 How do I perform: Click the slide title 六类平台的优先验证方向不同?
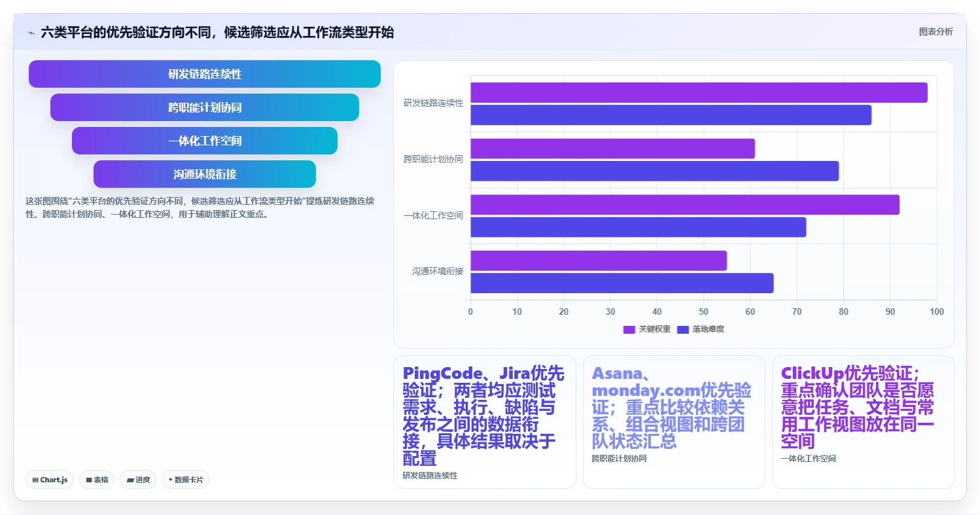tap(217, 32)
